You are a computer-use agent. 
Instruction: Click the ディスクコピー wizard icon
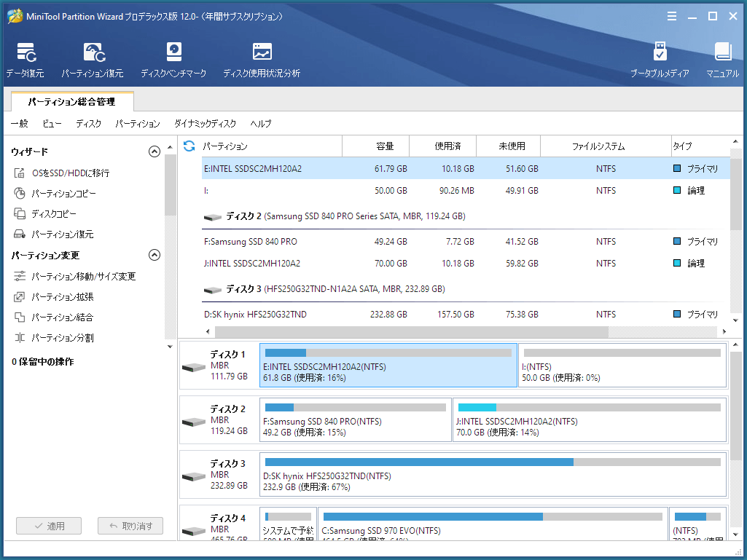click(x=20, y=214)
